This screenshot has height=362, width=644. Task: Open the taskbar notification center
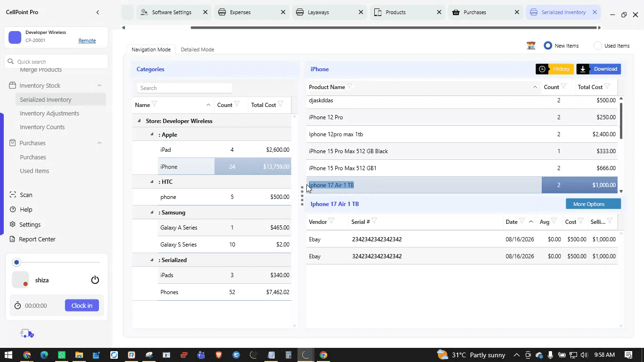click(x=628, y=355)
